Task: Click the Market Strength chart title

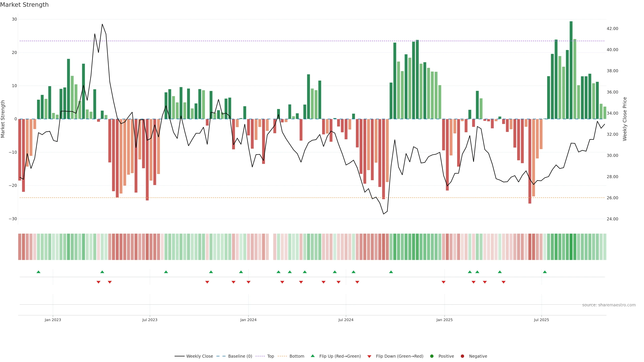Action: coord(24,5)
